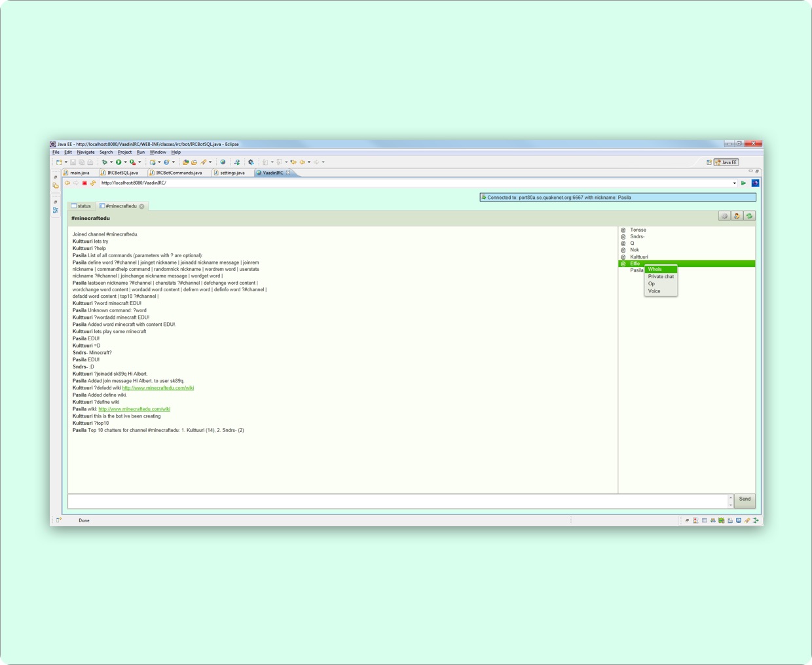This screenshot has width=812, height=665.
Task: Refresh the user list with green arrows icon
Action: 748,215
